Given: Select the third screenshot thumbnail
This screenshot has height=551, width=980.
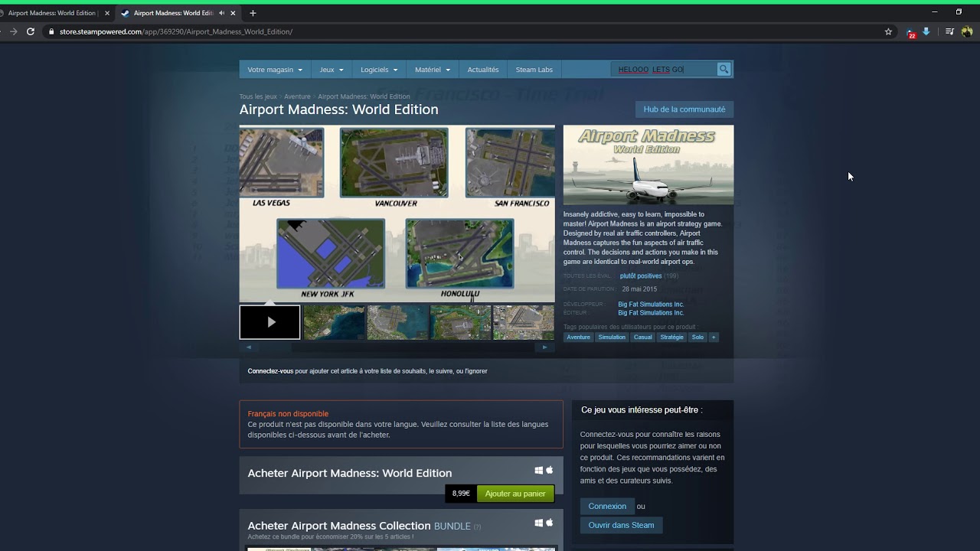Looking at the screenshot, I should point(397,322).
